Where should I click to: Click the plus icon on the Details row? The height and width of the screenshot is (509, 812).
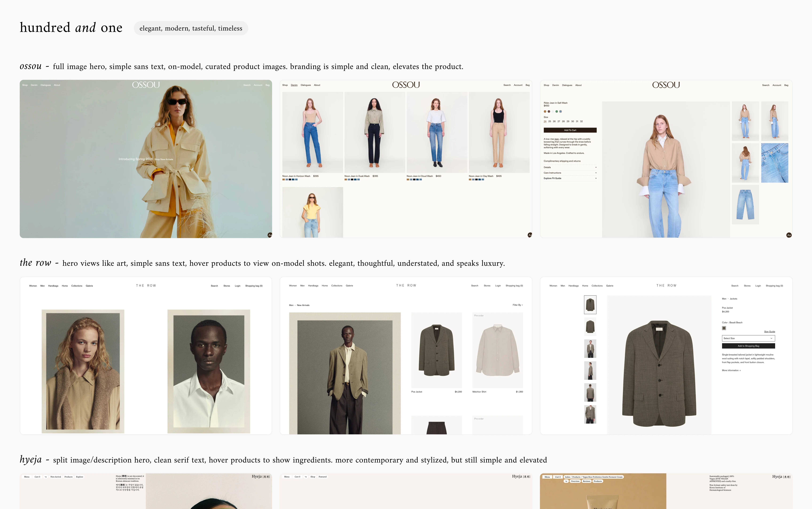point(596,167)
